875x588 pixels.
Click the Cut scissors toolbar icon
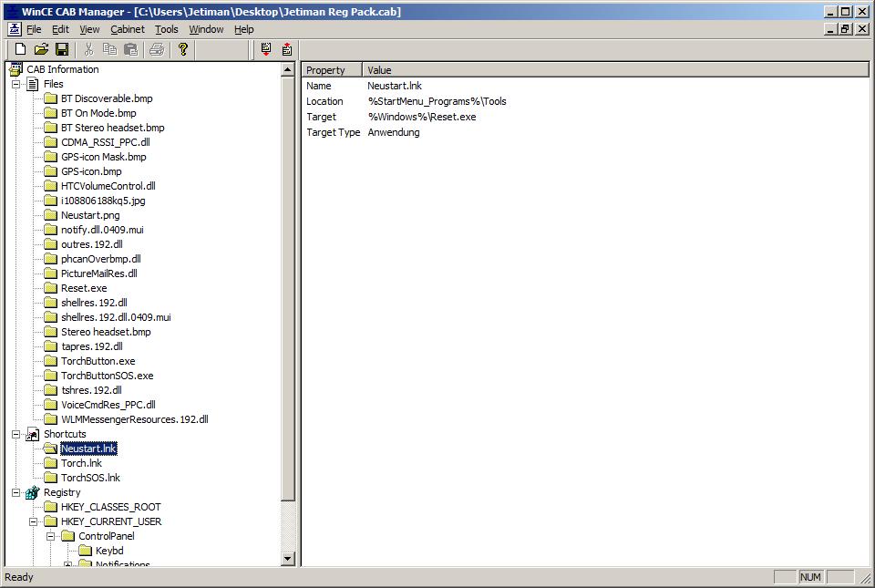tap(88, 49)
